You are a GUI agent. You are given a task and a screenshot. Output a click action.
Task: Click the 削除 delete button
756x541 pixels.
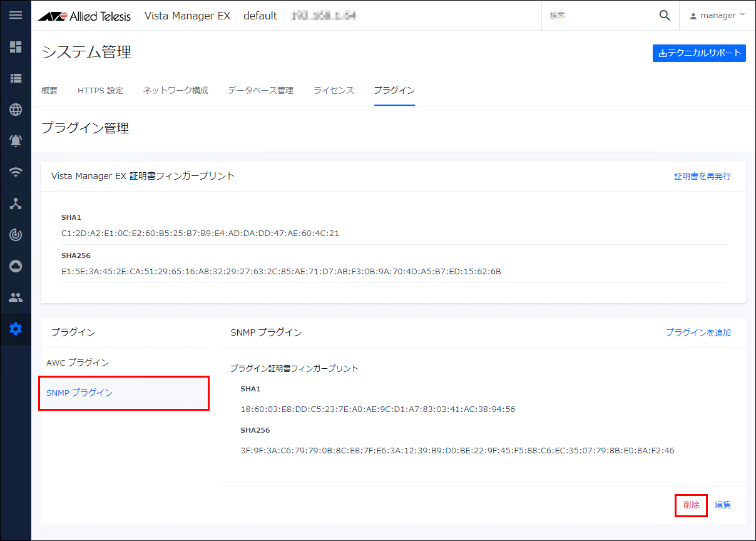click(692, 505)
